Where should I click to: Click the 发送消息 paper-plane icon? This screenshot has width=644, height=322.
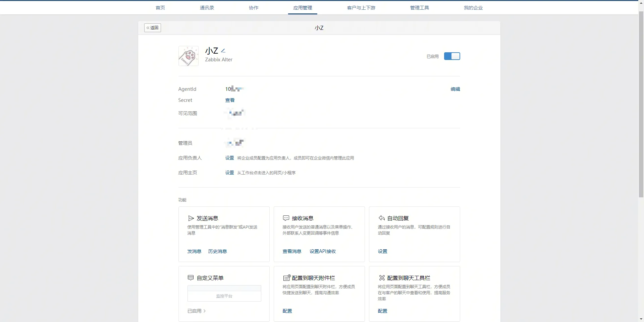tap(191, 218)
